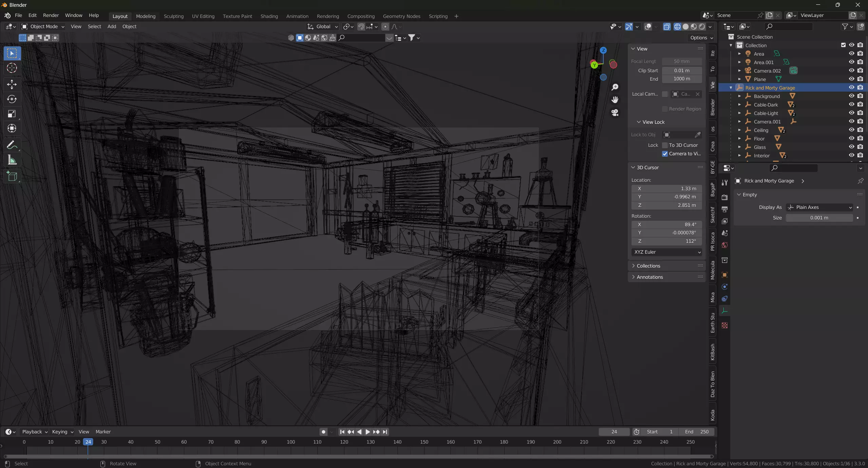Play the animation forward
The width and height of the screenshot is (868, 468).
click(368, 432)
